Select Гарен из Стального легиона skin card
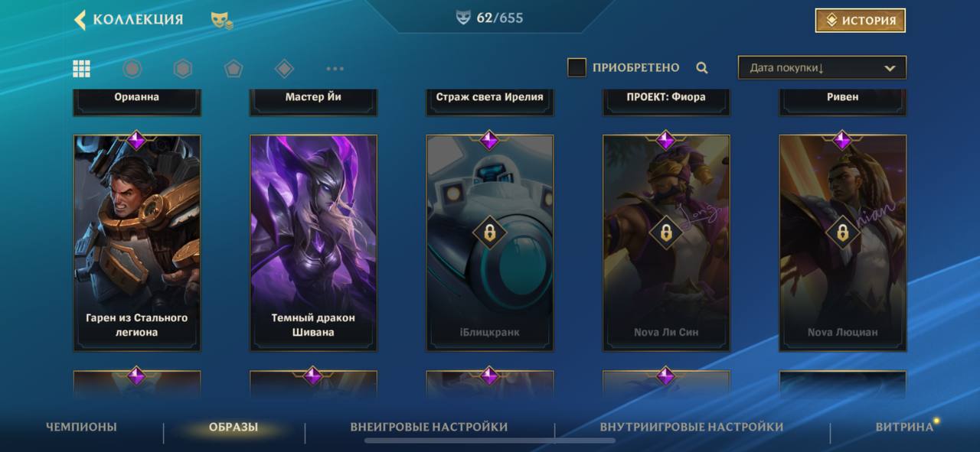Screen dimensions: 980x452 (137, 243)
